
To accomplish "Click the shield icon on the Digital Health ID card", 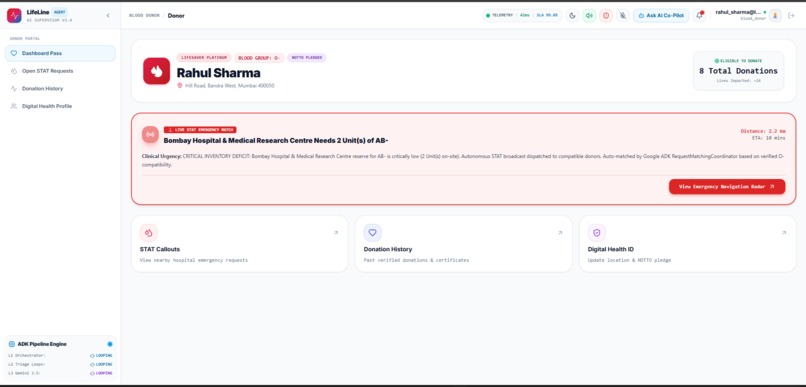I will 597,233.
